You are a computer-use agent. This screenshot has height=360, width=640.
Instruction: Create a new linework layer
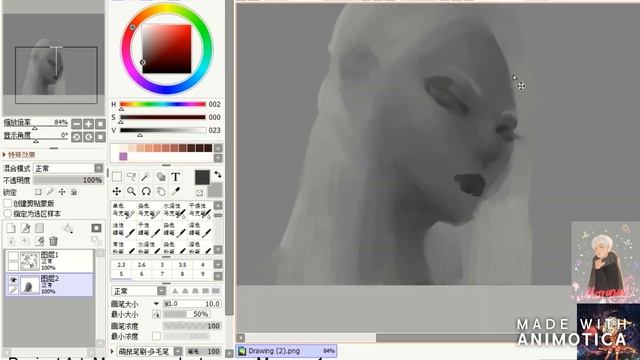[x=25, y=229]
